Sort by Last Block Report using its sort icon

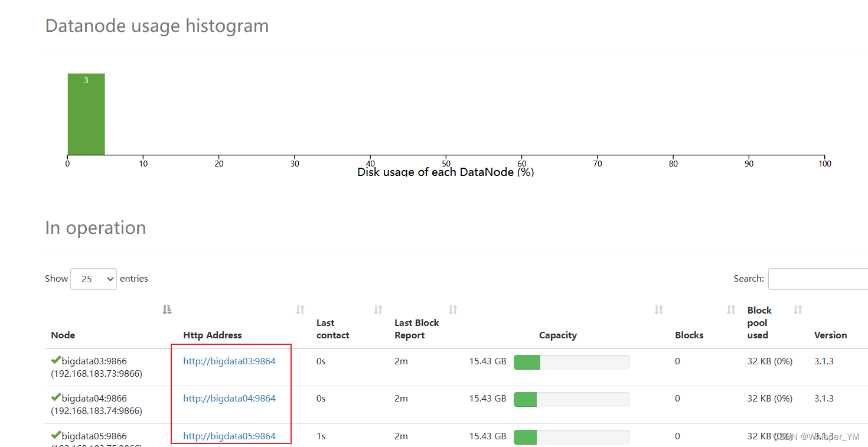click(x=452, y=309)
